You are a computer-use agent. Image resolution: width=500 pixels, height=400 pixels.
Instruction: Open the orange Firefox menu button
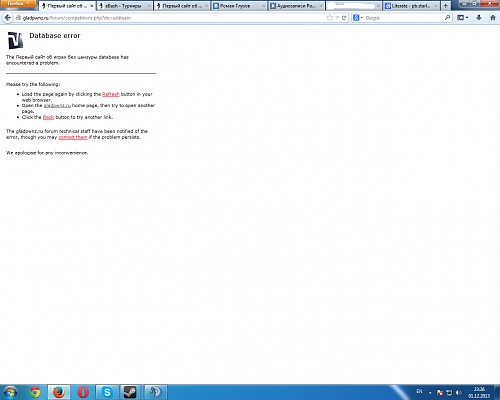[x=18, y=4]
